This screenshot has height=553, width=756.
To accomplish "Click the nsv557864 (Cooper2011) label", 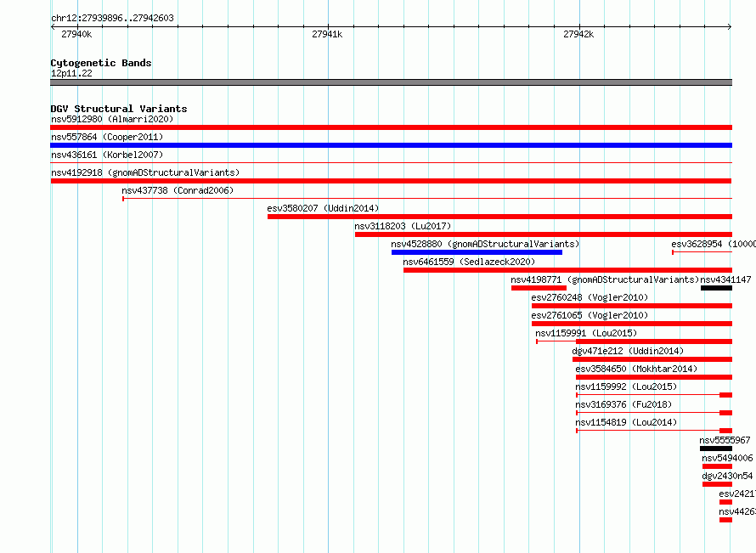I will [x=107, y=137].
